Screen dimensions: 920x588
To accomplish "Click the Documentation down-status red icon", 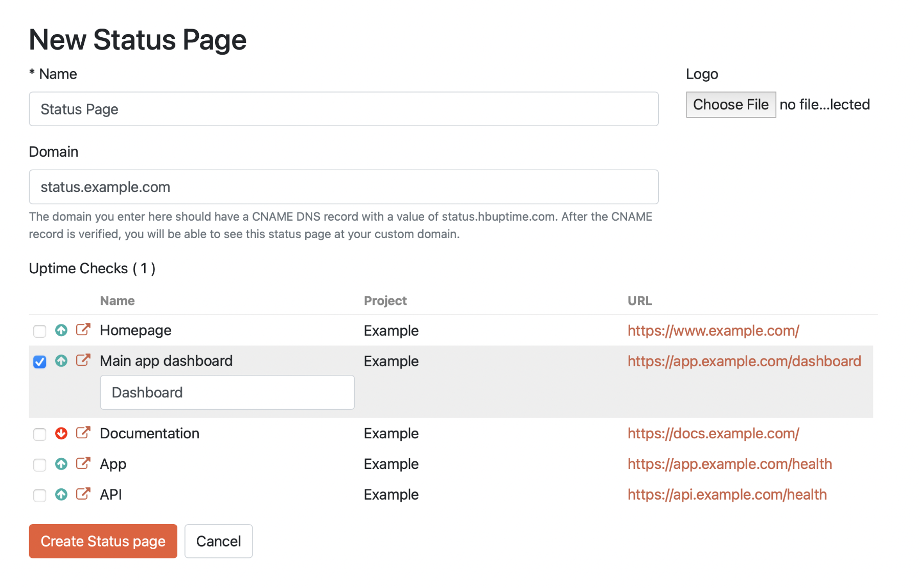I will tap(61, 434).
